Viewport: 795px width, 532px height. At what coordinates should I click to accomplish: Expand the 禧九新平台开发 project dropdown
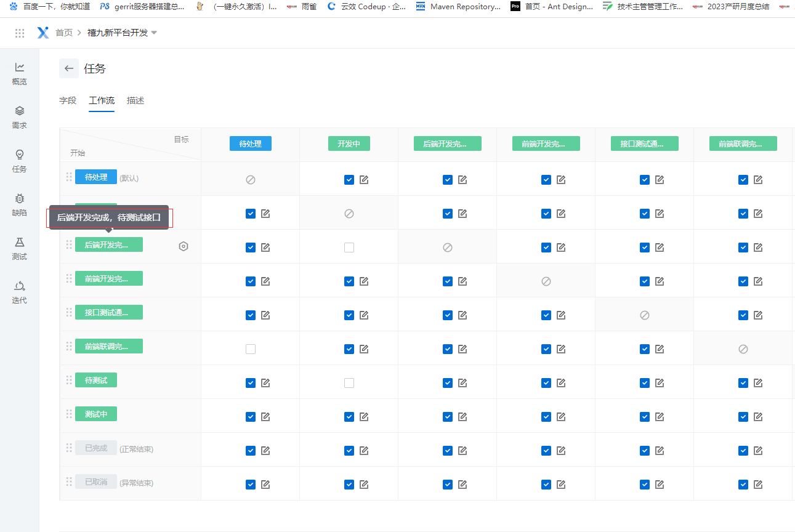123,33
